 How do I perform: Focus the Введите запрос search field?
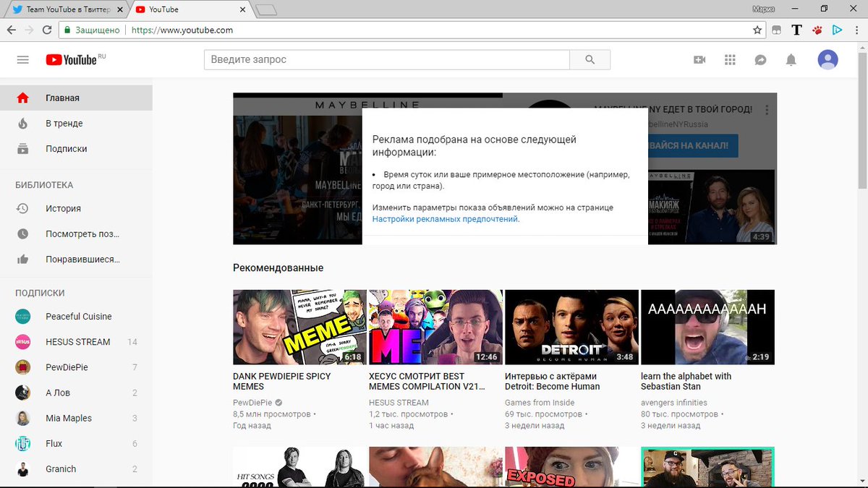click(387, 60)
